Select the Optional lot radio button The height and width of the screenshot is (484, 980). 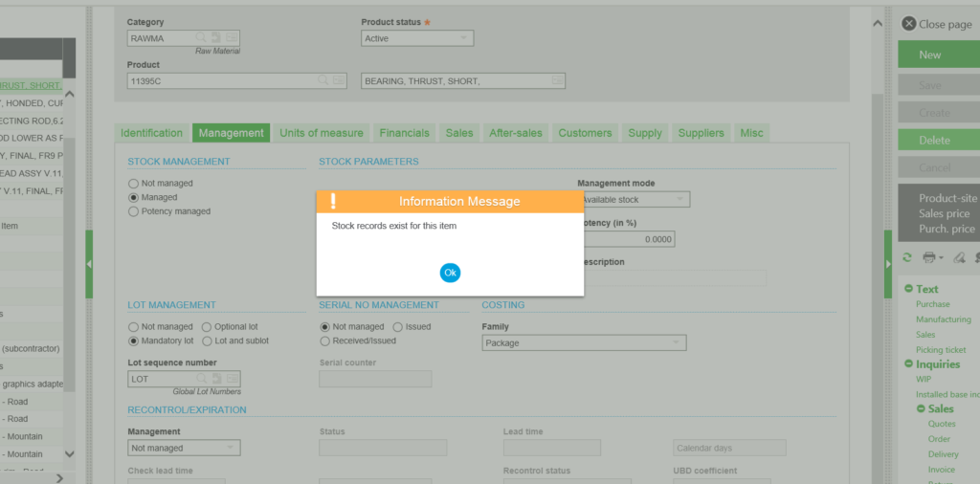[x=207, y=327]
